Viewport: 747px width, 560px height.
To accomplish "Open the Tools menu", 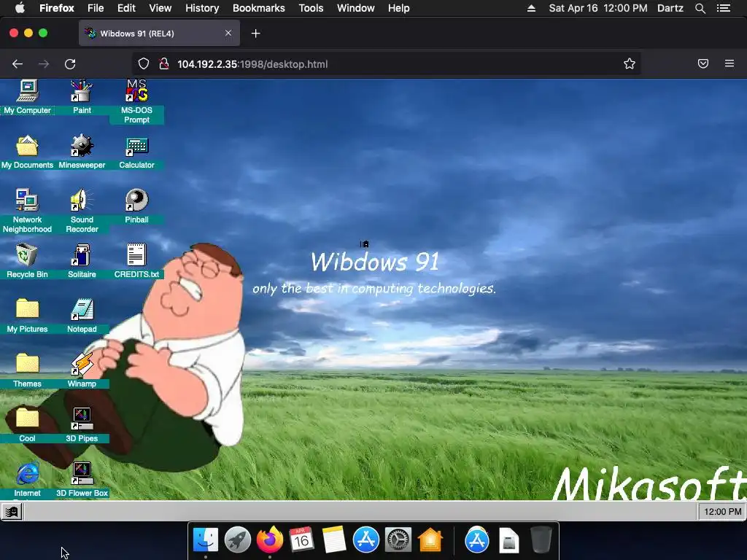I will point(311,8).
